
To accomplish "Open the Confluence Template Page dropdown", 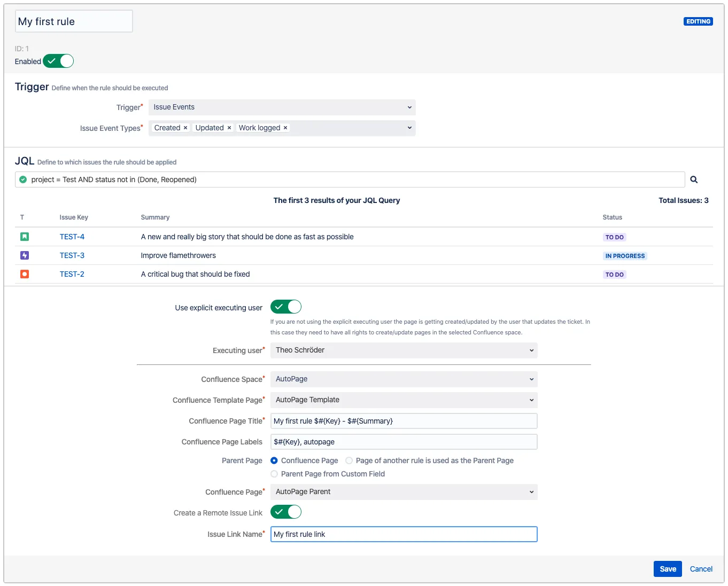I will click(404, 400).
